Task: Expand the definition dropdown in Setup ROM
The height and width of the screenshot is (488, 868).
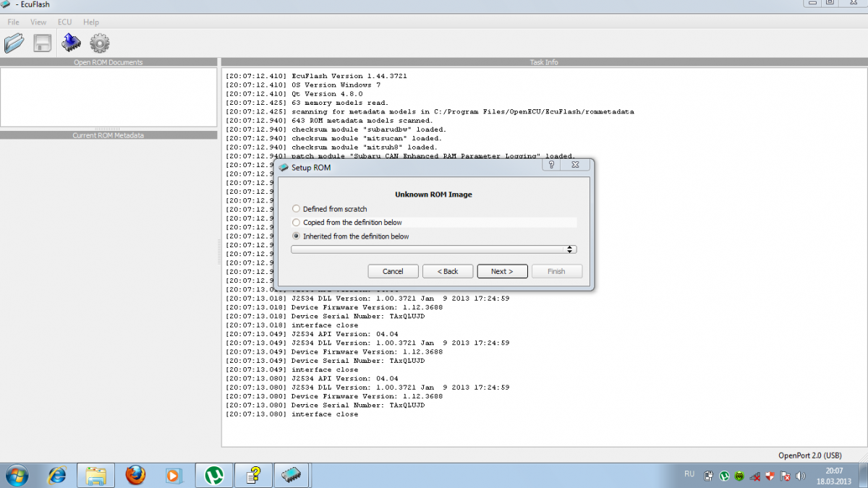Action: click(433, 249)
